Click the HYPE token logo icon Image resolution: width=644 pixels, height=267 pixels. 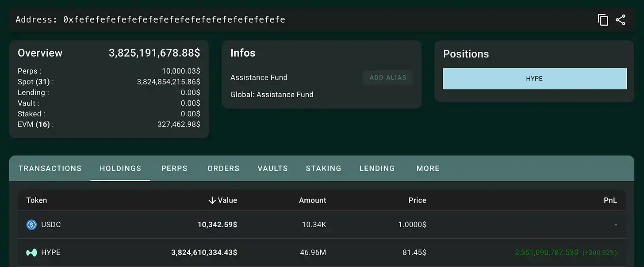[31, 252]
